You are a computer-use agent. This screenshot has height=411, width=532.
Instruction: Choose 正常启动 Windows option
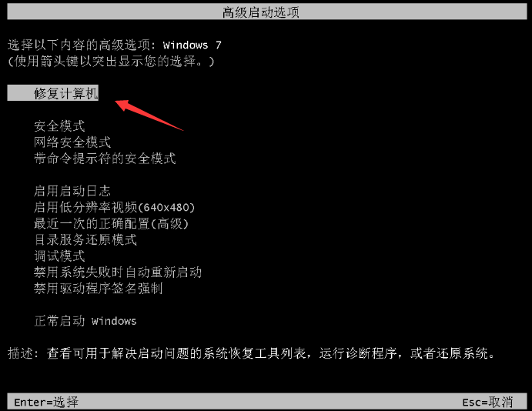(x=85, y=321)
